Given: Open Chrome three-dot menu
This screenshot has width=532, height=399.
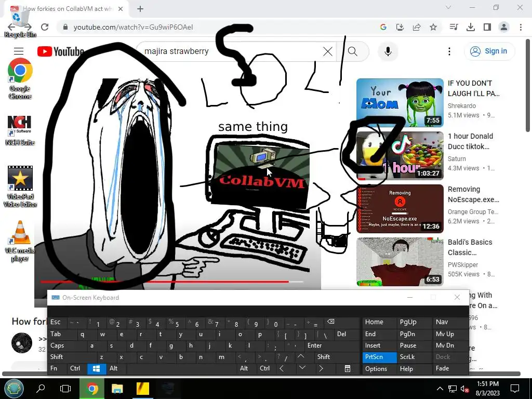Looking at the screenshot, I should pyautogui.click(x=521, y=27).
